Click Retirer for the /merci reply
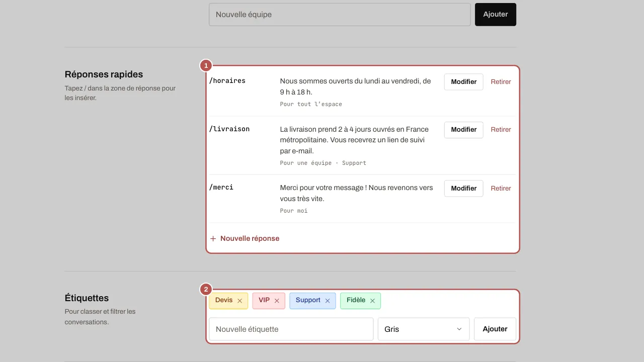This screenshot has width=644, height=362. pyautogui.click(x=501, y=189)
